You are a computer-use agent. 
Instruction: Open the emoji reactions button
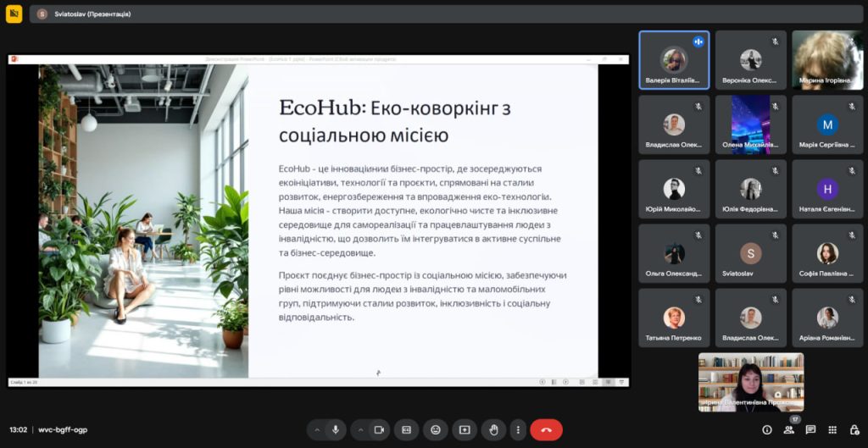pos(436,429)
